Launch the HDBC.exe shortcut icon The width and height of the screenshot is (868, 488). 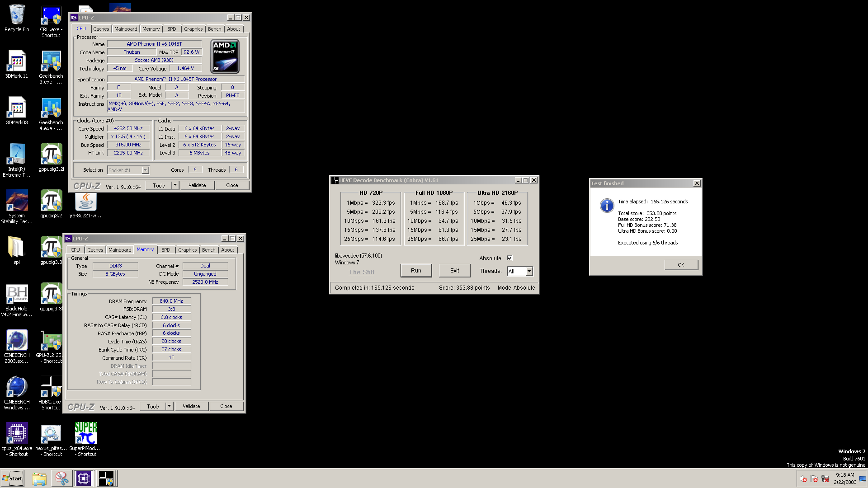tap(51, 393)
